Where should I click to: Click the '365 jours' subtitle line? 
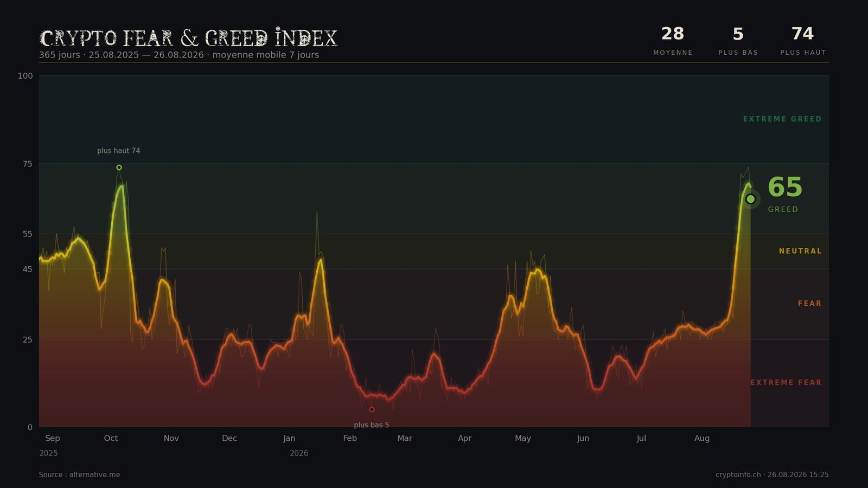[x=179, y=55]
